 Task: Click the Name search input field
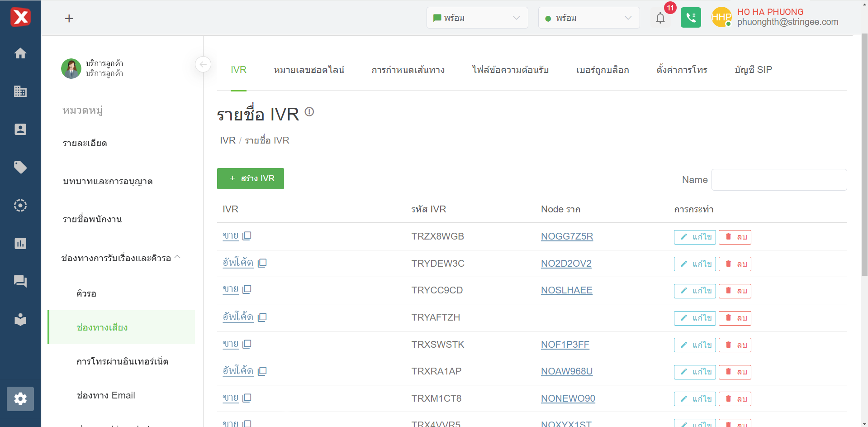(x=779, y=180)
